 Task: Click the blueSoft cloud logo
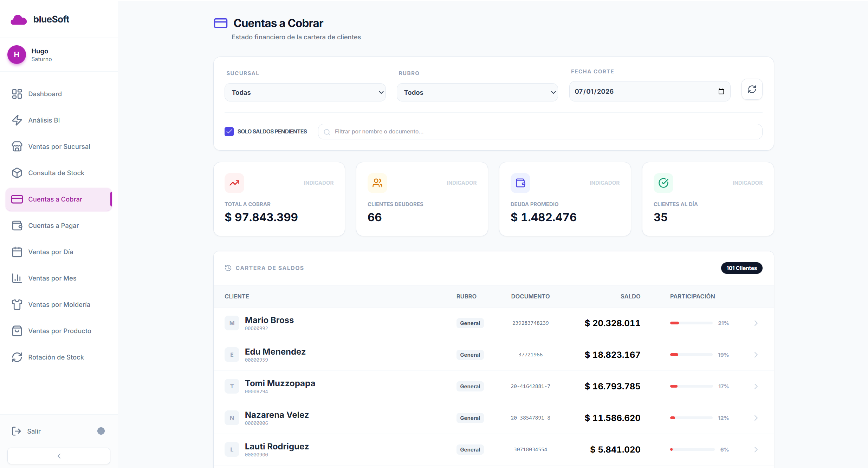tap(19, 20)
